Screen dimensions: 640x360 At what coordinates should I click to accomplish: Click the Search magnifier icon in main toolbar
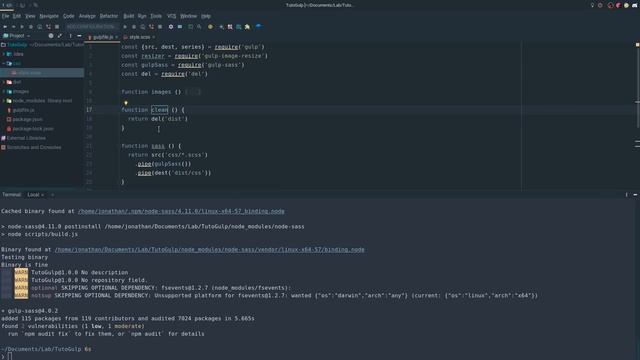tap(199, 27)
